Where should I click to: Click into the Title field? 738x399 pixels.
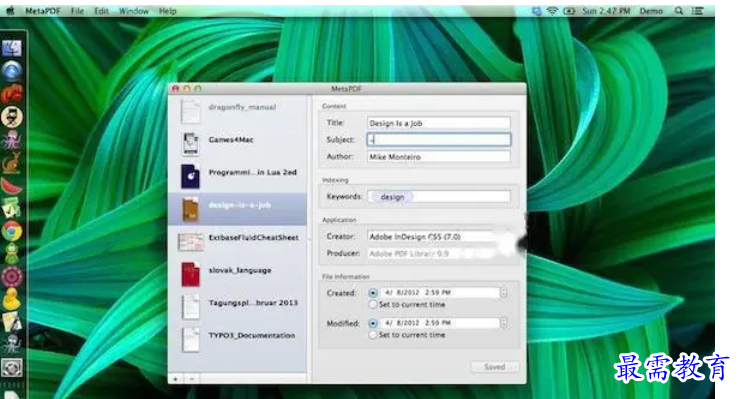coord(439,123)
